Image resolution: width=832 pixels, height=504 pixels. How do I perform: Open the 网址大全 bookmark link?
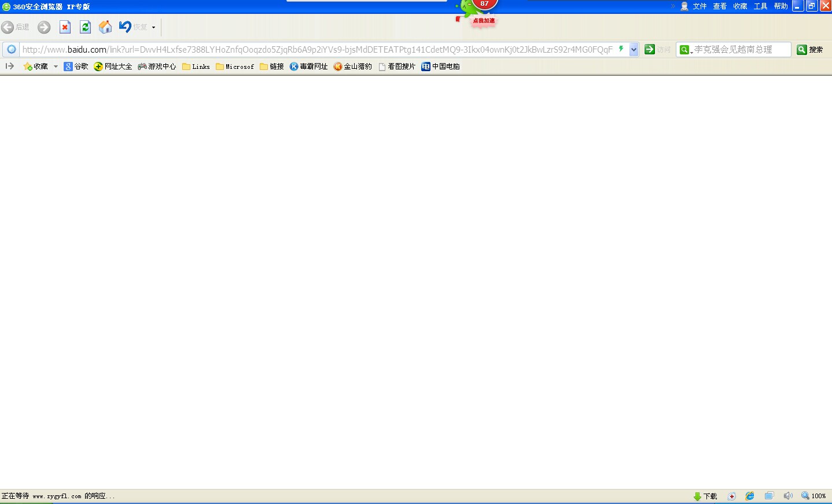point(113,67)
